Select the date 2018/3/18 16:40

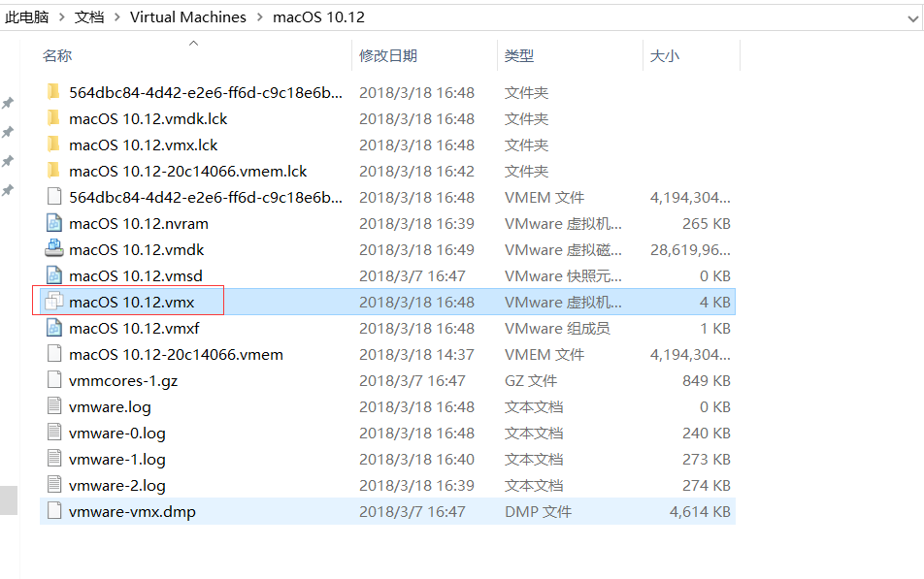coord(416,460)
